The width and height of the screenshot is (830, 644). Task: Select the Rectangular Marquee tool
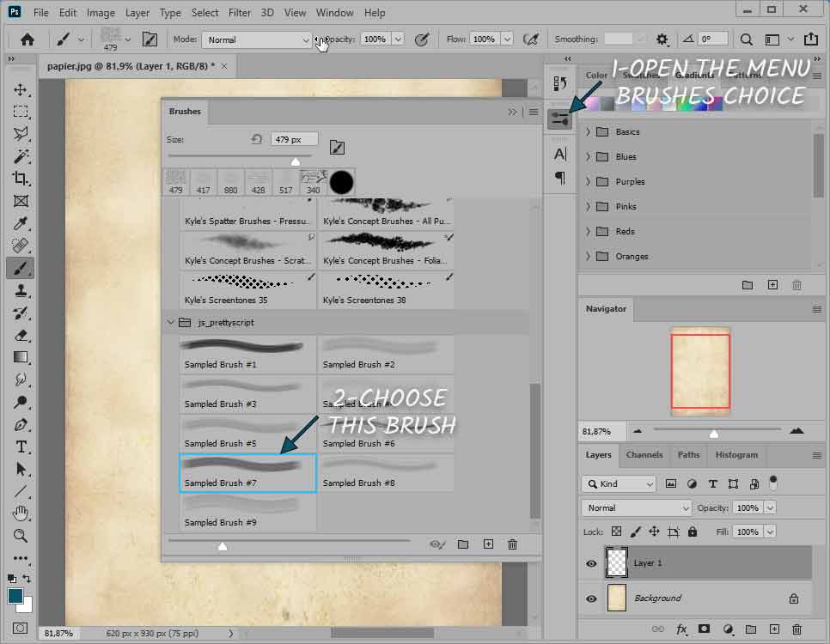click(21, 112)
